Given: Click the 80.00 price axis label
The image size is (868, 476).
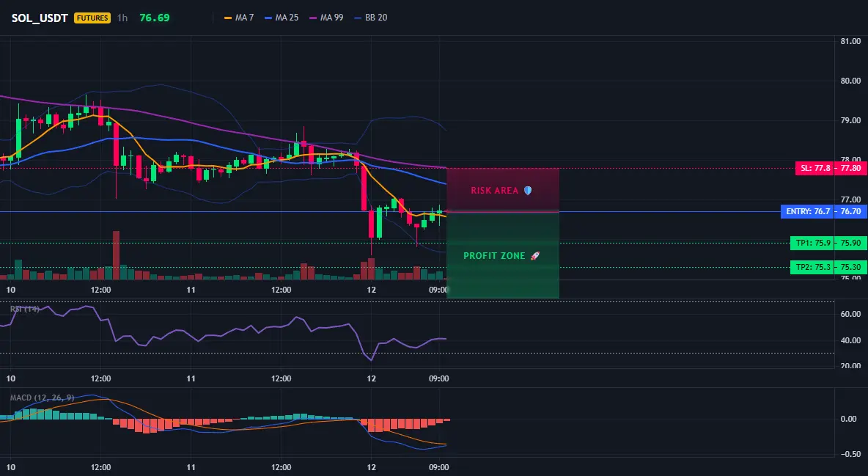Looking at the screenshot, I should coord(850,81).
